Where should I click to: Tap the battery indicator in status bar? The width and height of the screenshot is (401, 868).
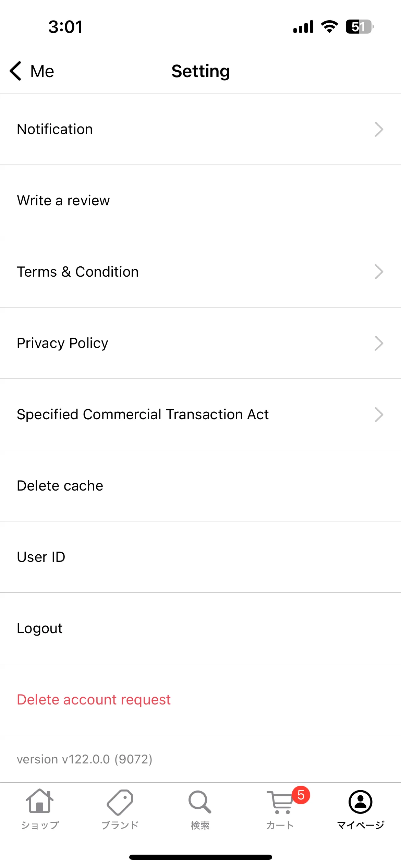[360, 27]
